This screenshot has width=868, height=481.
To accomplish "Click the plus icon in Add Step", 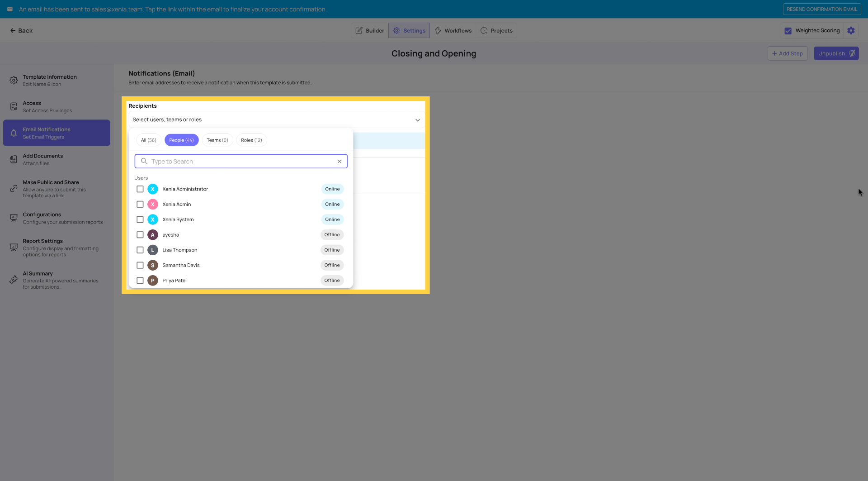I will pos(774,53).
